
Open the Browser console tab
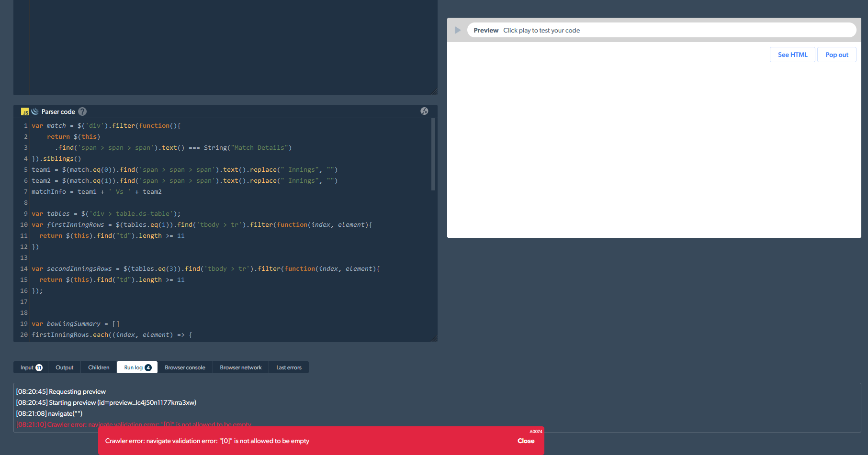[185, 367]
